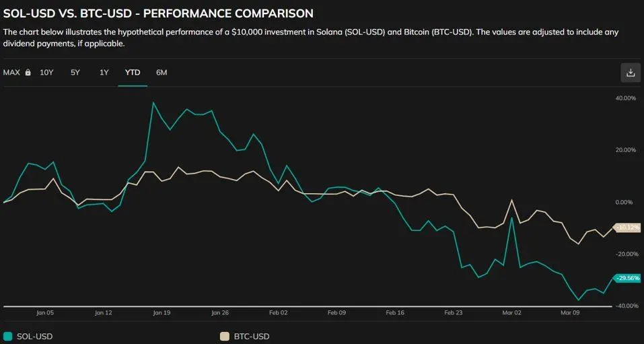The image size is (644, 344).
Task: Choose the 6M time range
Action: [x=162, y=73]
